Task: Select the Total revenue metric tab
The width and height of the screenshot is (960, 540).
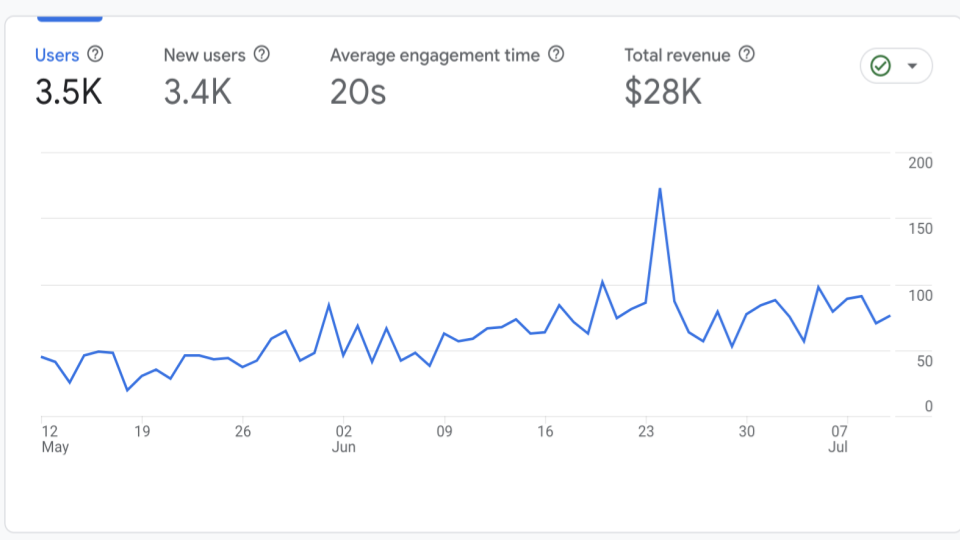Action: (677, 55)
